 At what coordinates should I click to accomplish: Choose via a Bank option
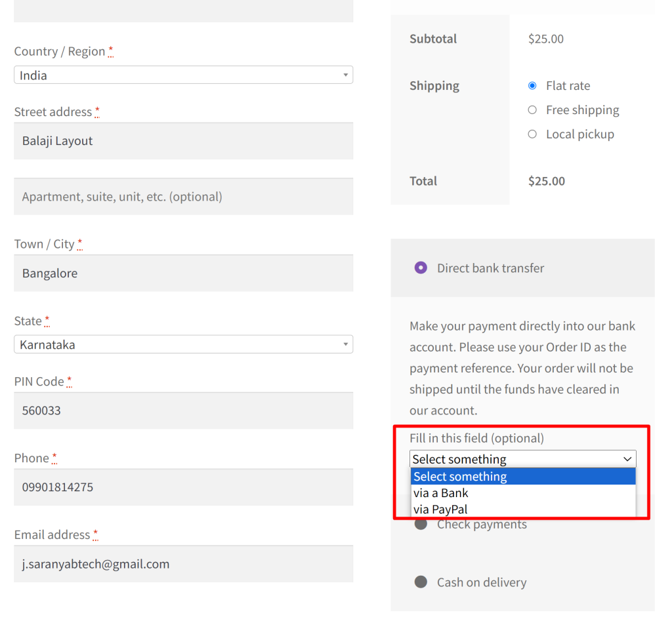pos(523,493)
